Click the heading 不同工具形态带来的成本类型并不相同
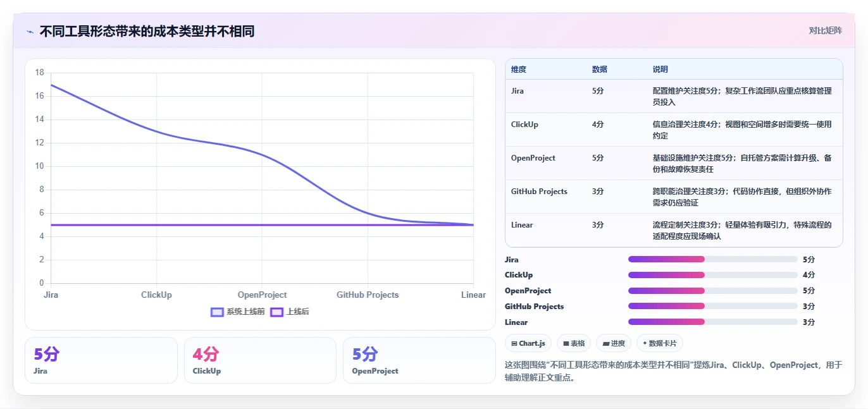 [x=147, y=32]
